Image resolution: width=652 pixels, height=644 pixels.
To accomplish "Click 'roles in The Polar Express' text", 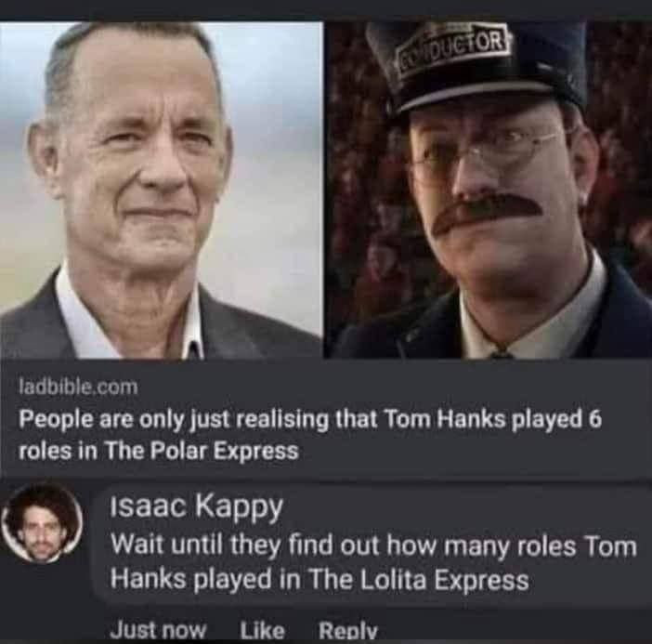I will tap(159, 451).
